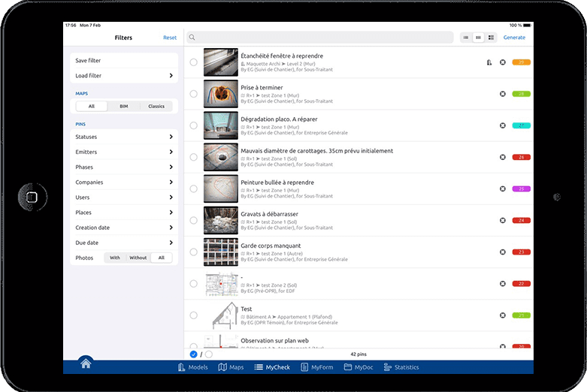The height and width of the screenshot is (392, 587).
Task: Open the Models icon tab
Action: pos(193,367)
